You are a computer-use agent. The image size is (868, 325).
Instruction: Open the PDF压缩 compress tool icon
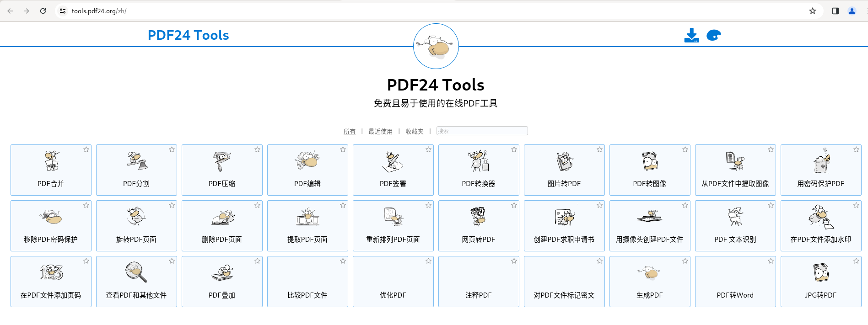click(x=222, y=161)
